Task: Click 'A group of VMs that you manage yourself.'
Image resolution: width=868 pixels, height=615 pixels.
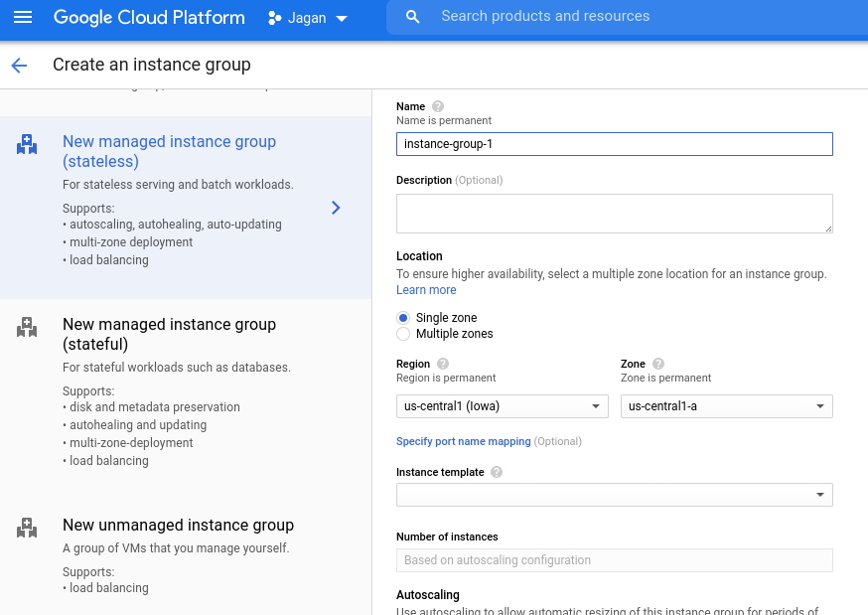Action: pos(176,548)
